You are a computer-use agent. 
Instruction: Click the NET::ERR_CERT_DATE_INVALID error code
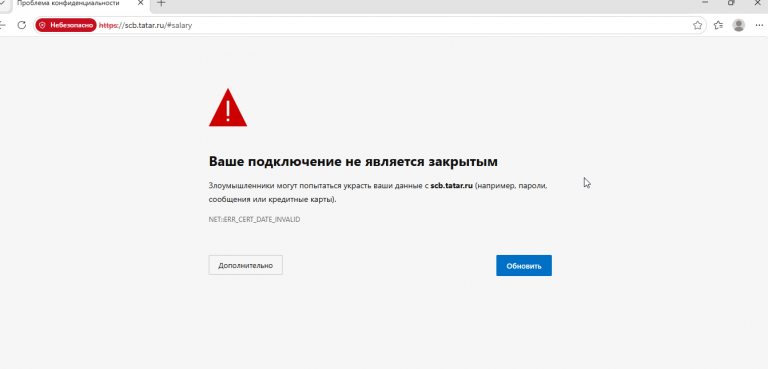[x=254, y=220]
